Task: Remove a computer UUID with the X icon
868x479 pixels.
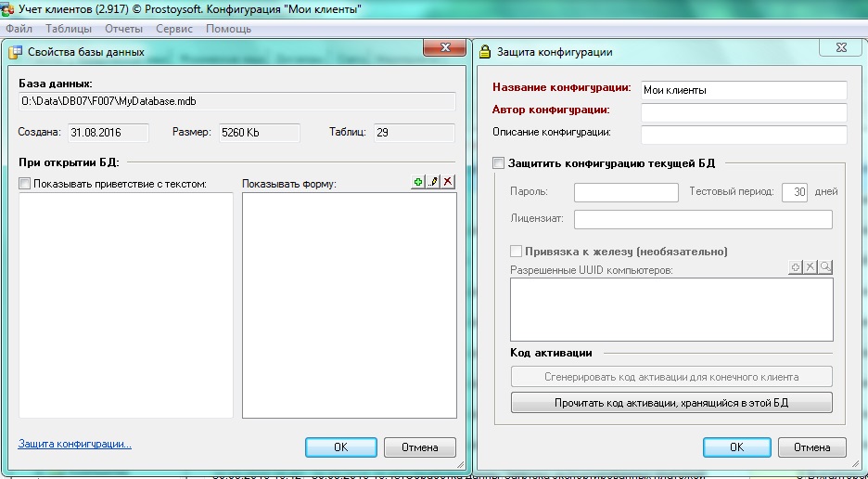Action: [x=811, y=267]
